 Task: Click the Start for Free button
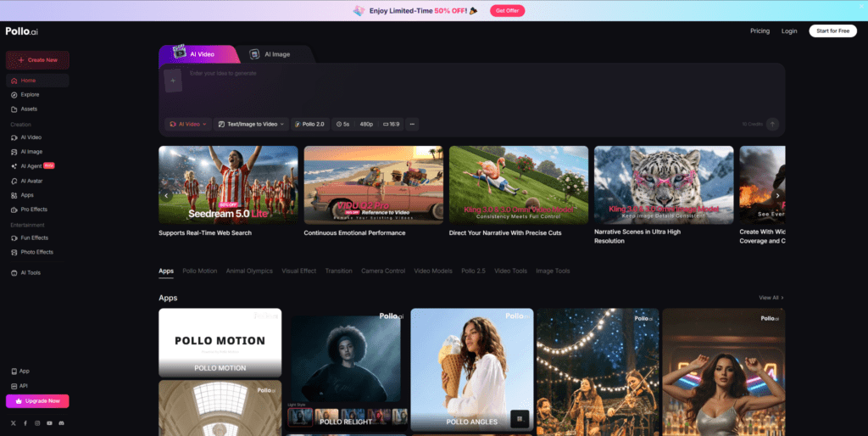pos(832,31)
